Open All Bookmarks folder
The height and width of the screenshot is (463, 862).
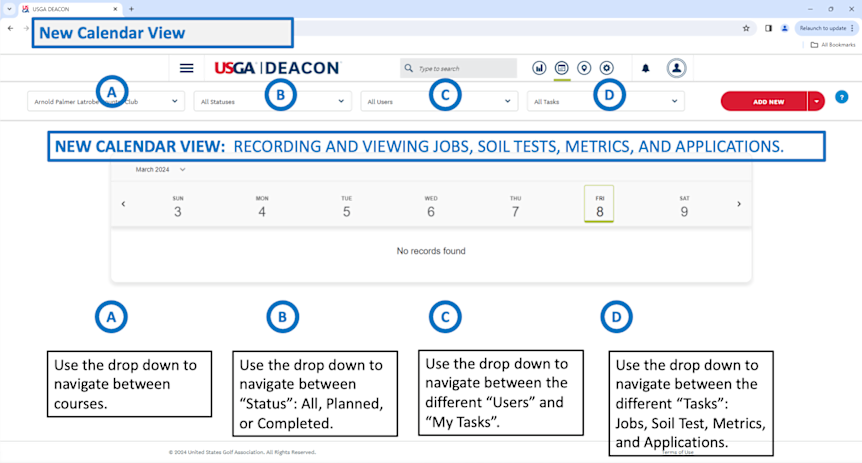point(833,45)
